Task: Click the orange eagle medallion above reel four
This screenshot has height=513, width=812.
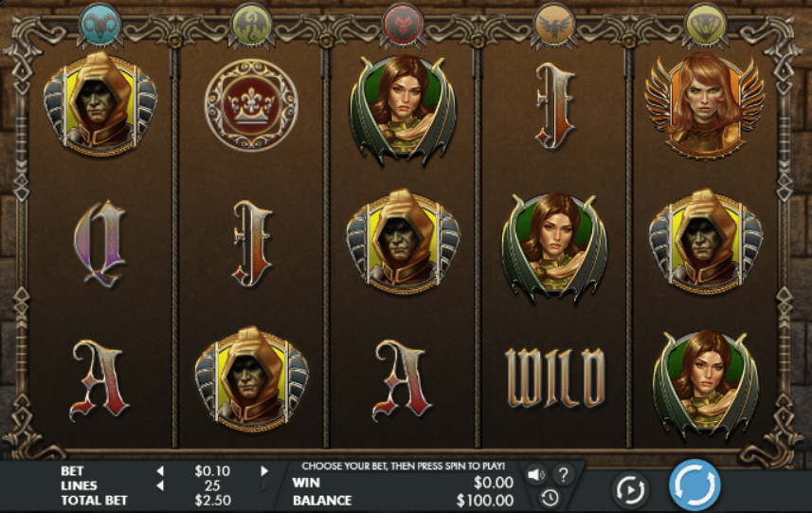Action: click(x=554, y=25)
